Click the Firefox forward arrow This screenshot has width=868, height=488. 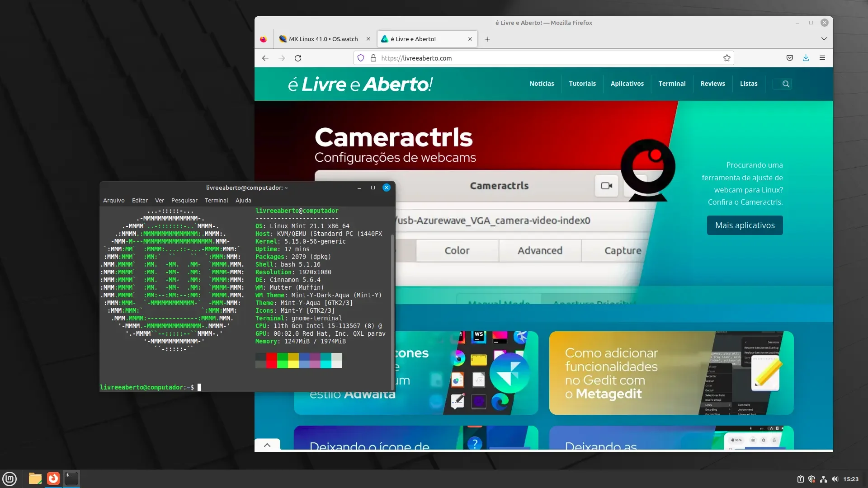pos(282,58)
